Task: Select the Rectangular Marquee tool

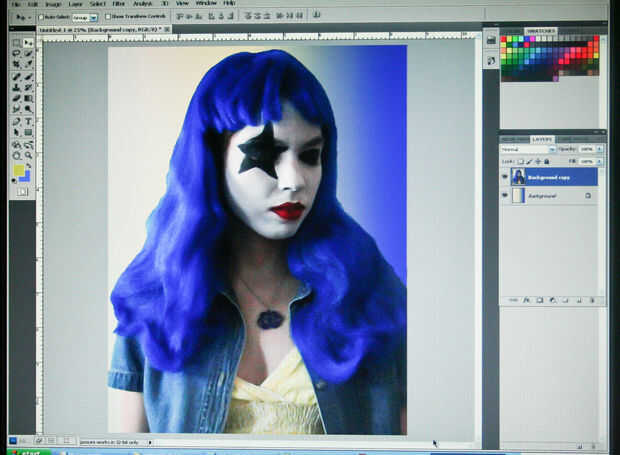Action: coord(17,42)
